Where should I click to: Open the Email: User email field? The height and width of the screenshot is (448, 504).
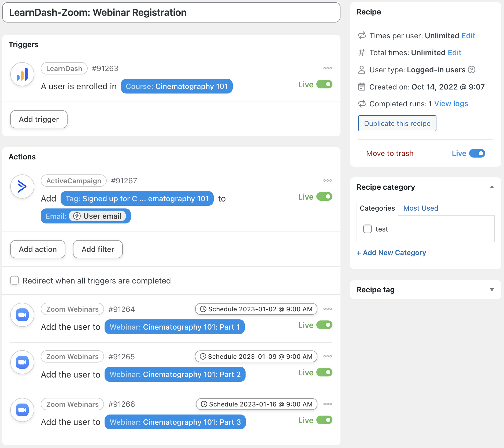point(86,216)
